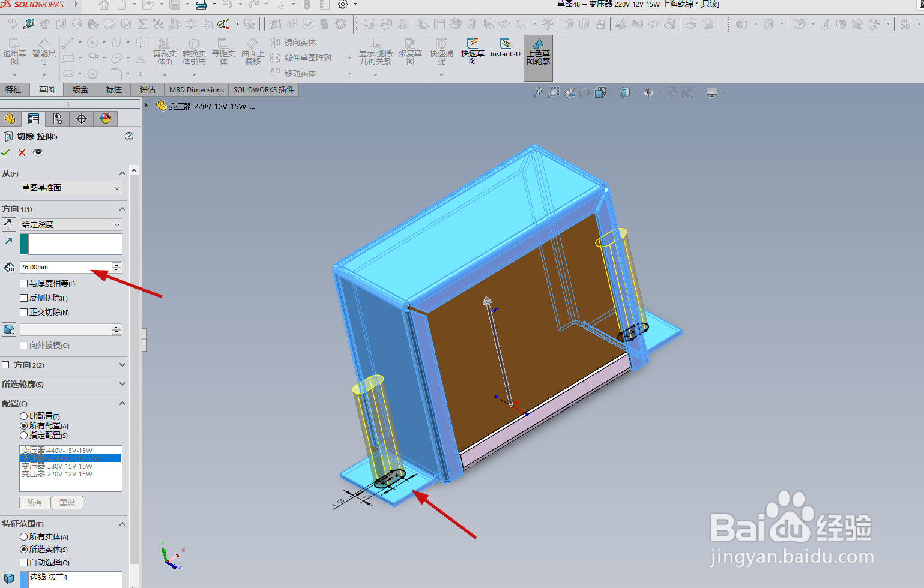
Task: Confirm cut-extrude with green checkmark
Action: (x=6, y=152)
